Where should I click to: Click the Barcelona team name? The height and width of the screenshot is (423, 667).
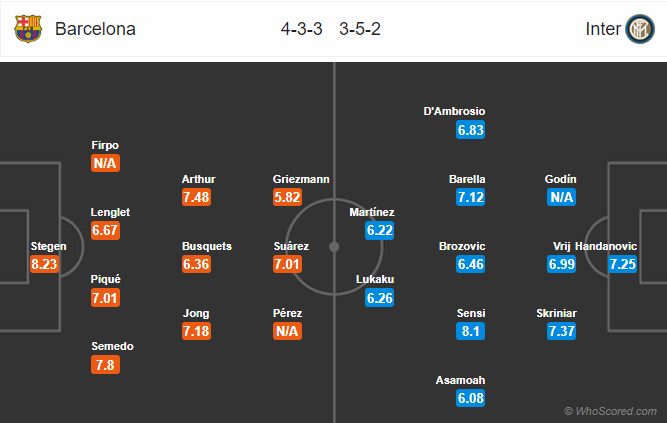95,29
